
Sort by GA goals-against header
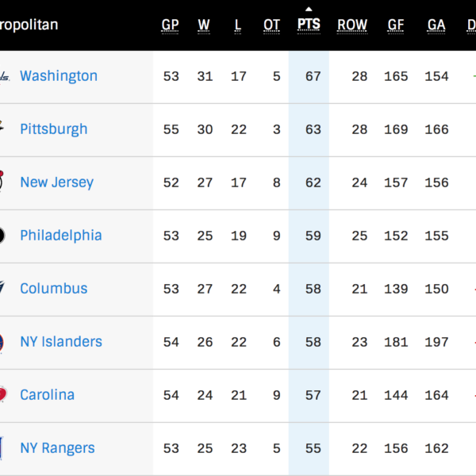(436, 25)
